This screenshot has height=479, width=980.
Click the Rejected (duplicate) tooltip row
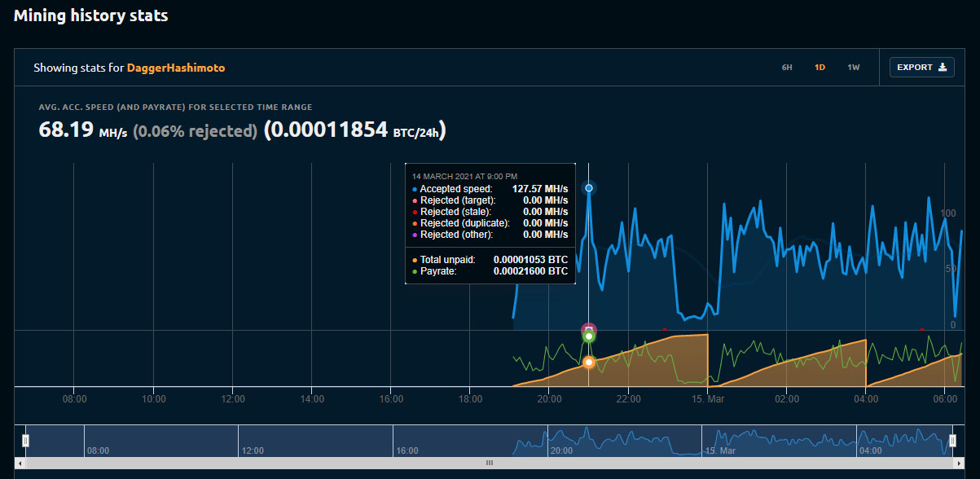(490, 222)
